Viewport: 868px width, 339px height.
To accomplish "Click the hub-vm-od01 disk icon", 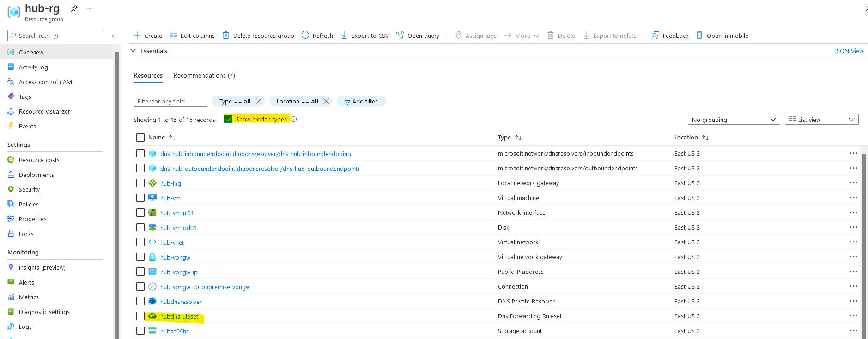I will [152, 227].
